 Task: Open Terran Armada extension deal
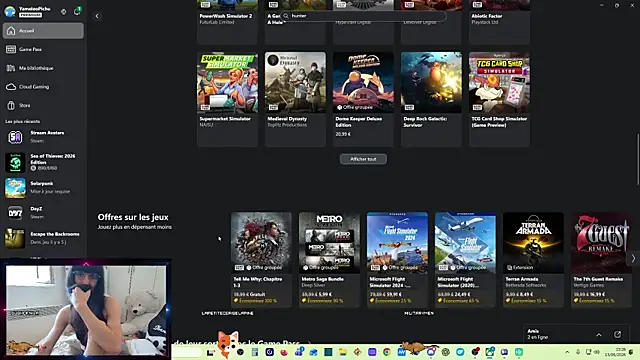[533, 260]
